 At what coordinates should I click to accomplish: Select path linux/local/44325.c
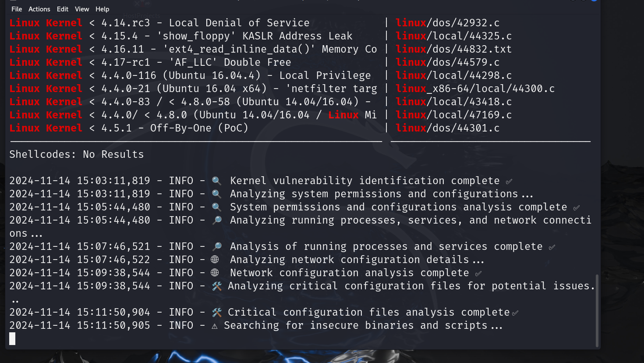[453, 36]
